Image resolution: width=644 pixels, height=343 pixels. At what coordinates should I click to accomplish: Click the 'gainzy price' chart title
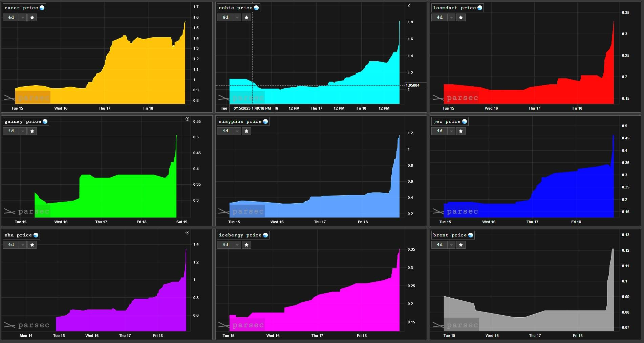[23, 121]
